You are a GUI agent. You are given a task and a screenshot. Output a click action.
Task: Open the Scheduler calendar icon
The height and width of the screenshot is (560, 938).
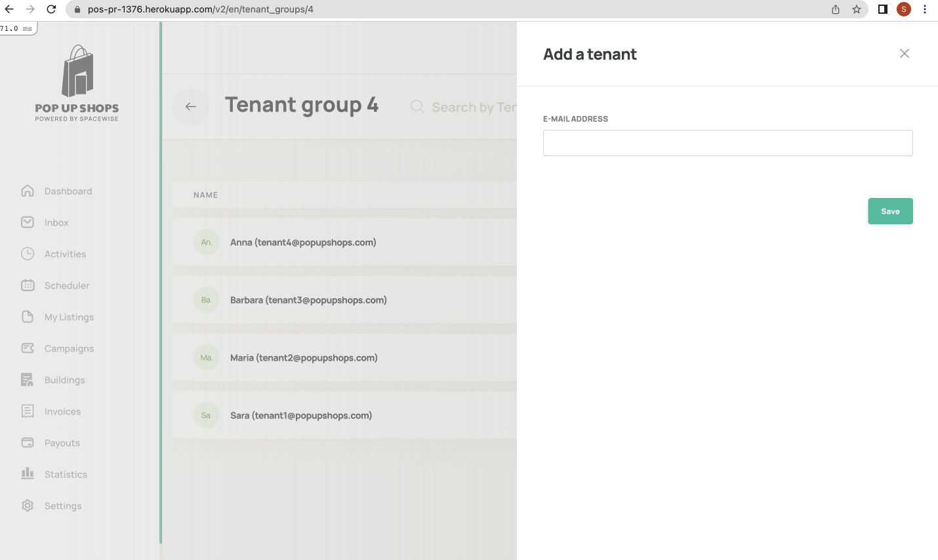click(x=28, y=285)
